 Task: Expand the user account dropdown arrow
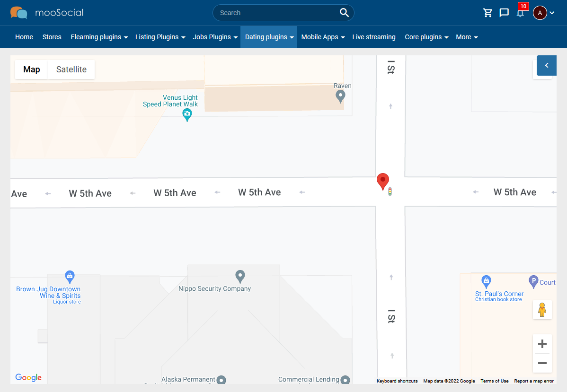click(552, 13)
